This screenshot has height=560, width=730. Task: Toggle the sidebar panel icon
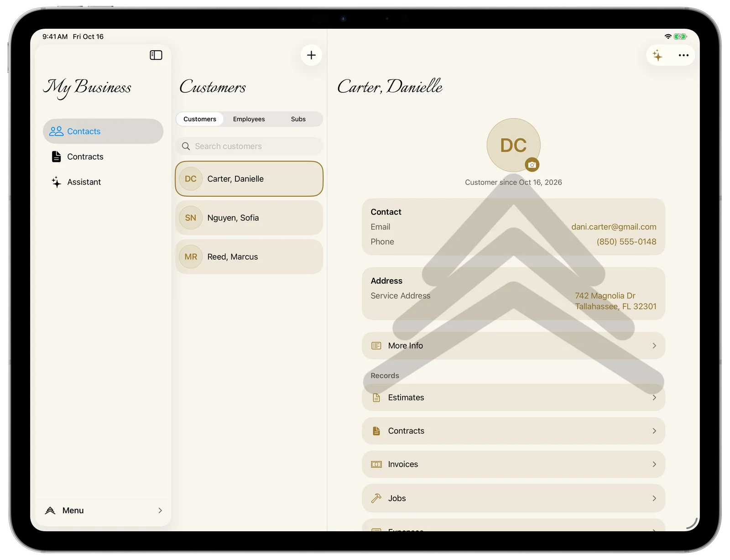(x=156, y=55)
